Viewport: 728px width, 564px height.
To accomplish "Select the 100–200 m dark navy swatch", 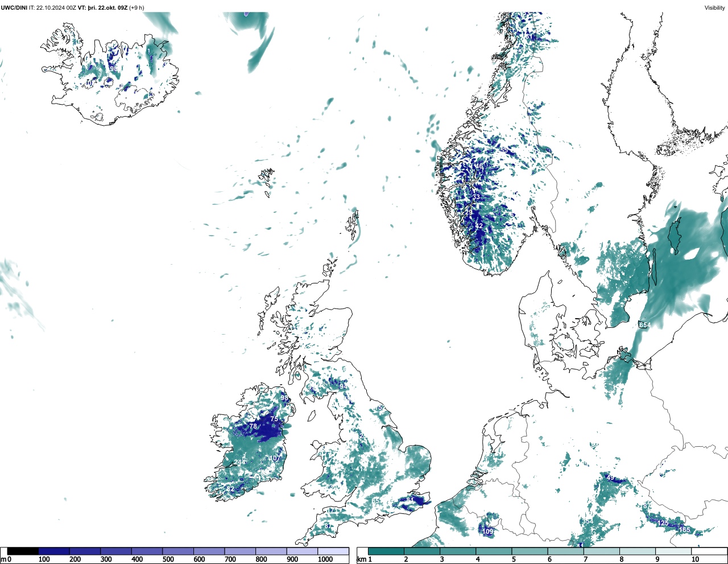I will click(54, 551).
